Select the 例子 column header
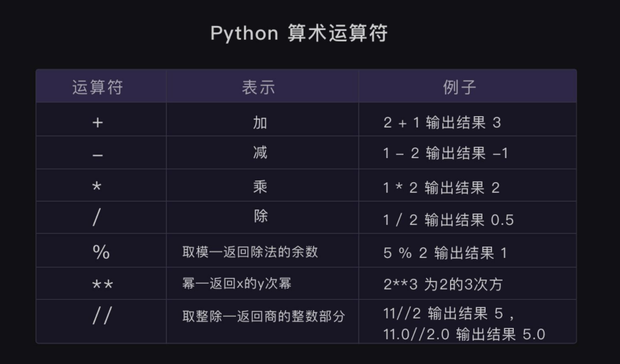Screen dimensions: 620x364 pyautogui.click(x=459, y=87)
